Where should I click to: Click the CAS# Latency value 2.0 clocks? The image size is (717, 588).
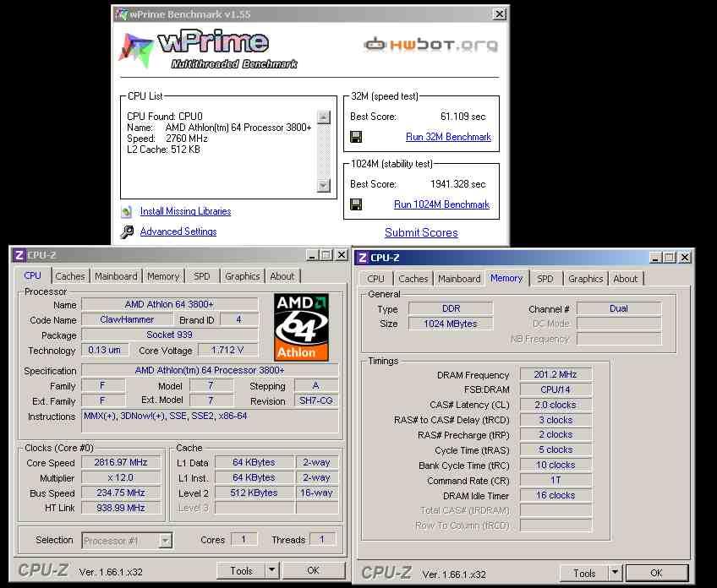(x=556, y=405)
